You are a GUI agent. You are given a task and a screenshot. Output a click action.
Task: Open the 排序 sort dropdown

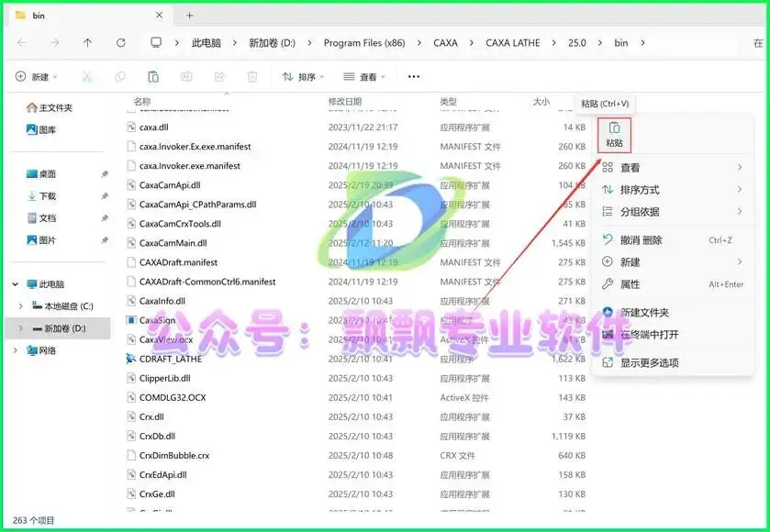(x=303, y=76)
